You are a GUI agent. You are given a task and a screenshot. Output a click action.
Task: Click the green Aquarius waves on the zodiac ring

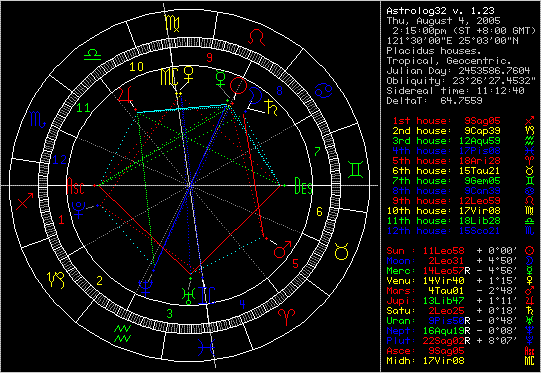click(x=122, y=333)
